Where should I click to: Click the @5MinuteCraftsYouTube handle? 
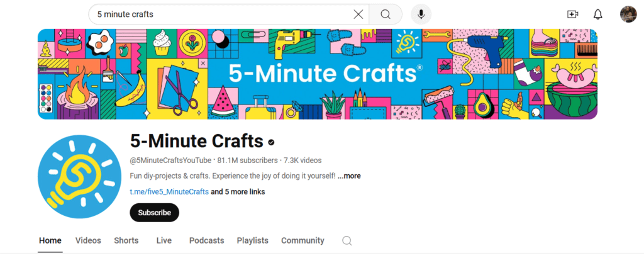pyautogui.click(x=170, y=160)
